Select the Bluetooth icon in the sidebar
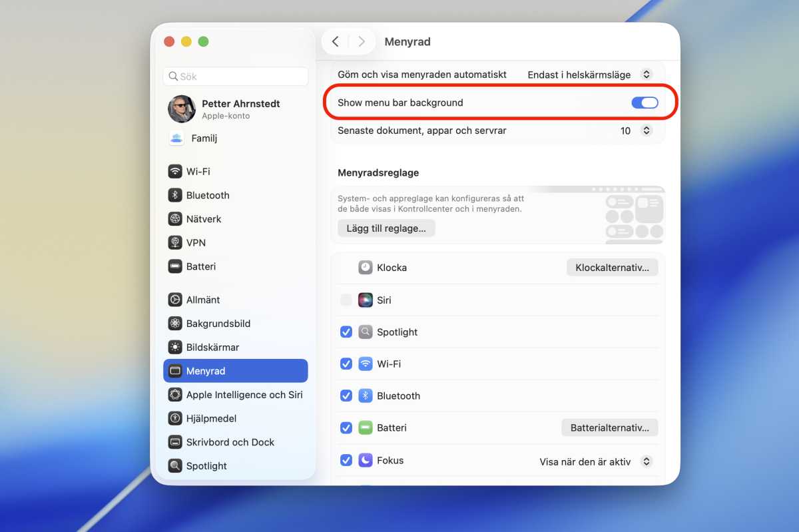Screen dimensions: 799x532 pos(174,195)
